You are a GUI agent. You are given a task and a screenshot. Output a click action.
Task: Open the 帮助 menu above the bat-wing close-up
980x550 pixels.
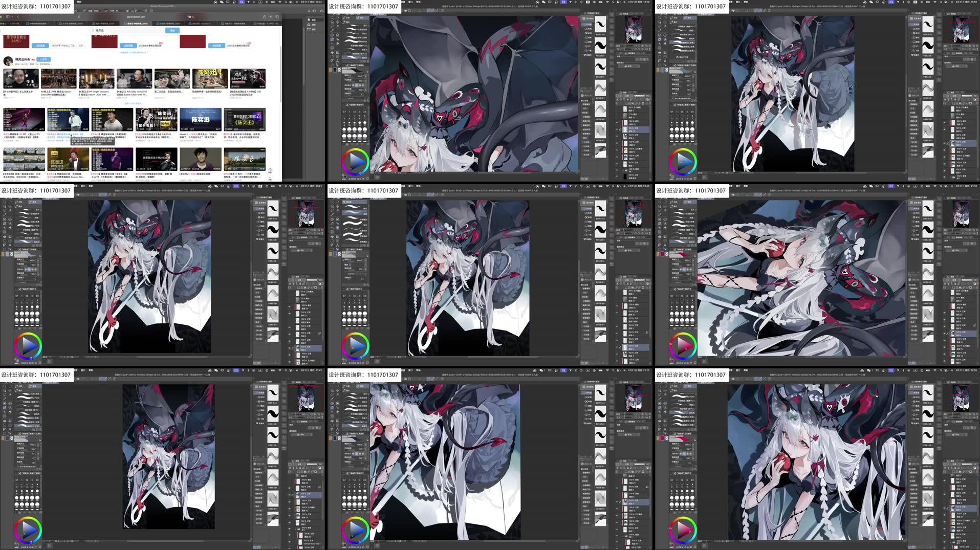click(418, 2)
